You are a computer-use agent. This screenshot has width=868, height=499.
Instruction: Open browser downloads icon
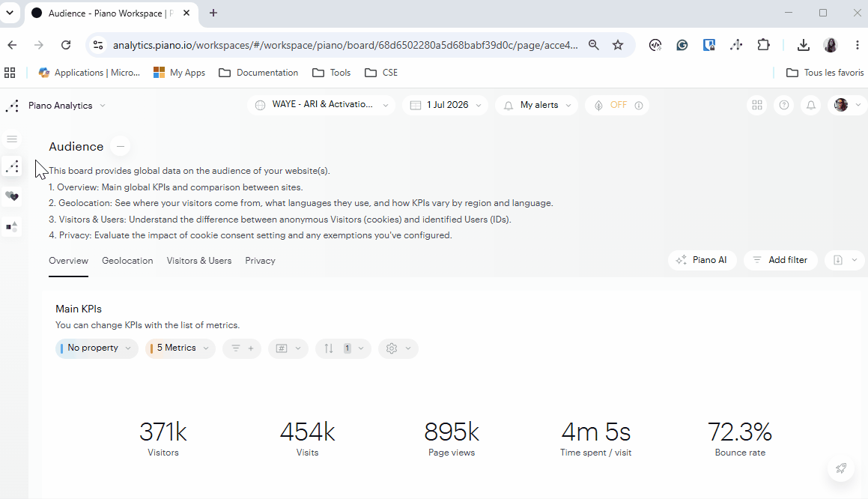[804, 45]
